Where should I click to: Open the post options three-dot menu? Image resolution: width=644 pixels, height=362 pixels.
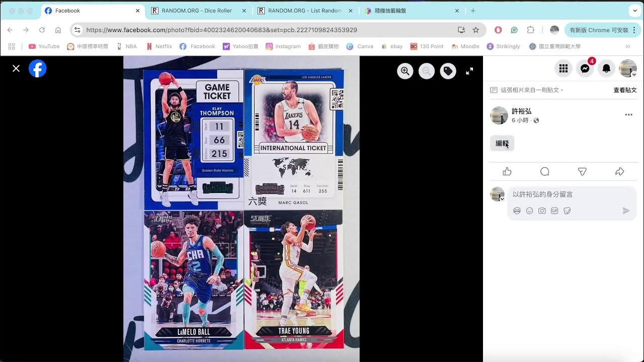click(x=628, y=115)
